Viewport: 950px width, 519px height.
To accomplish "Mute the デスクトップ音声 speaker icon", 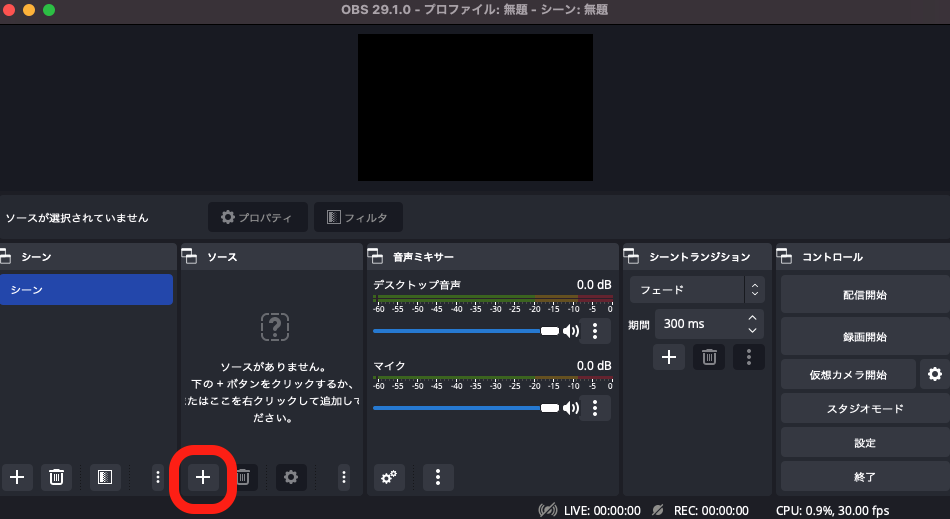I will click(571, 331).
